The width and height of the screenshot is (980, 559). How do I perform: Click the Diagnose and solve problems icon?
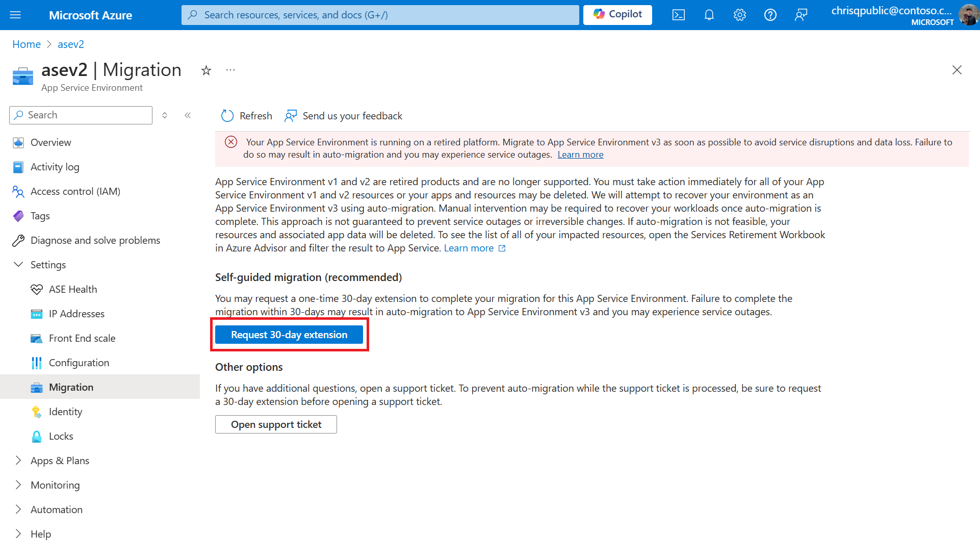18,240
